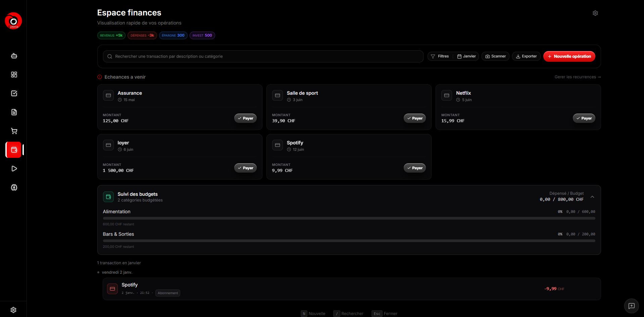Open the Filtres dropdown
644x317 pixels.
pyautogui.click(x=440, y=56)
